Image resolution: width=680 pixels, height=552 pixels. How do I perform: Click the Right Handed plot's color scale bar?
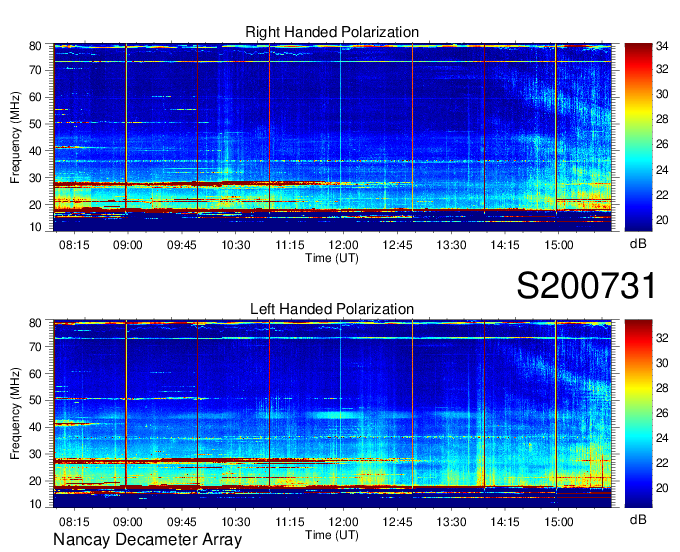point(638,137)
